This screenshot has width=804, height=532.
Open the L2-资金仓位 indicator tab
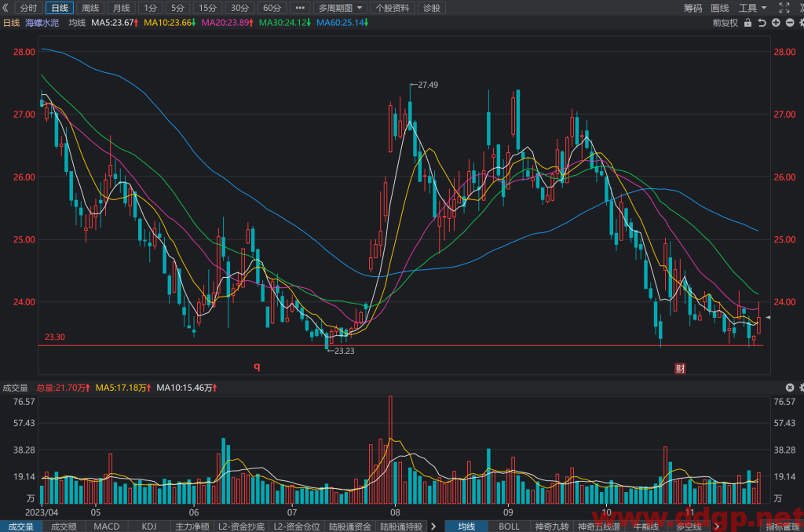pyautogui.click(x=297, y=527)
